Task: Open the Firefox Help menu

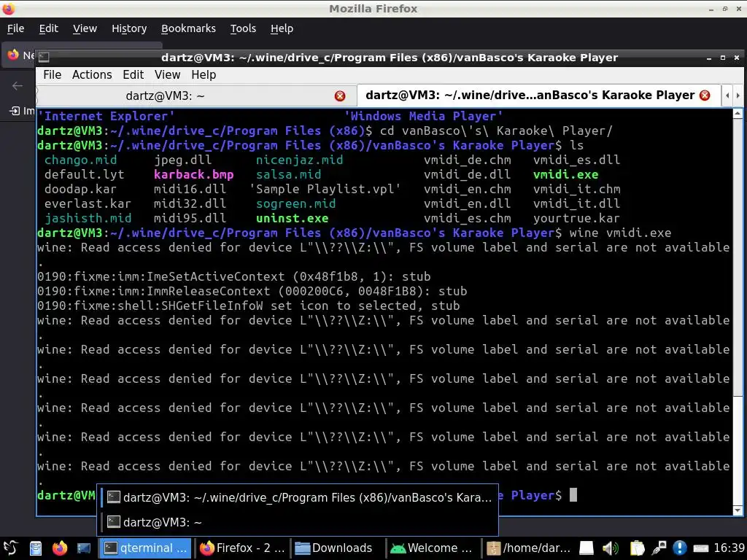Action: pos(282,28)
